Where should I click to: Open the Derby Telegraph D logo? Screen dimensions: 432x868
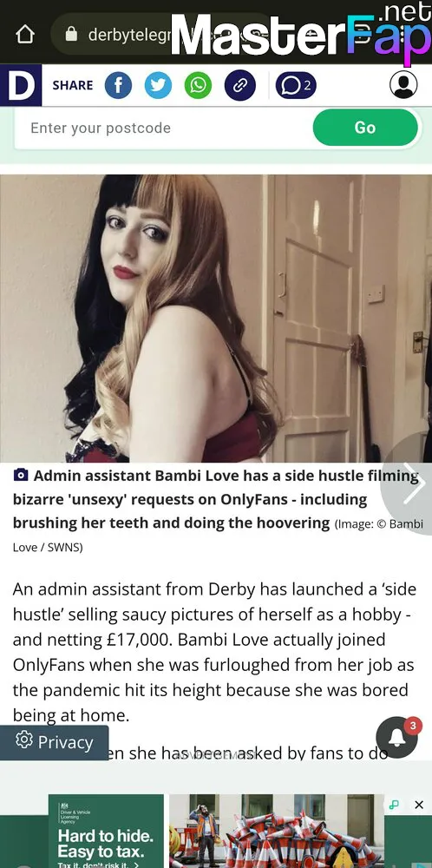coord(21,85)
